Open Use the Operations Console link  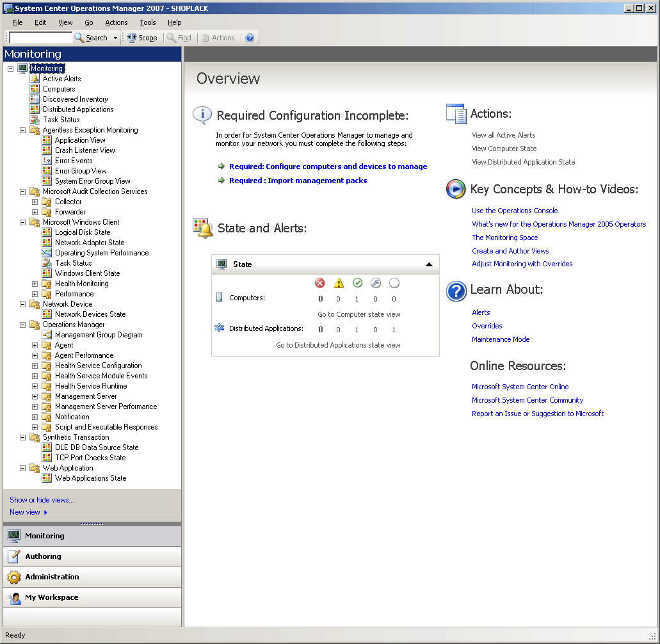pyautogui.click(x=514, y=211)
